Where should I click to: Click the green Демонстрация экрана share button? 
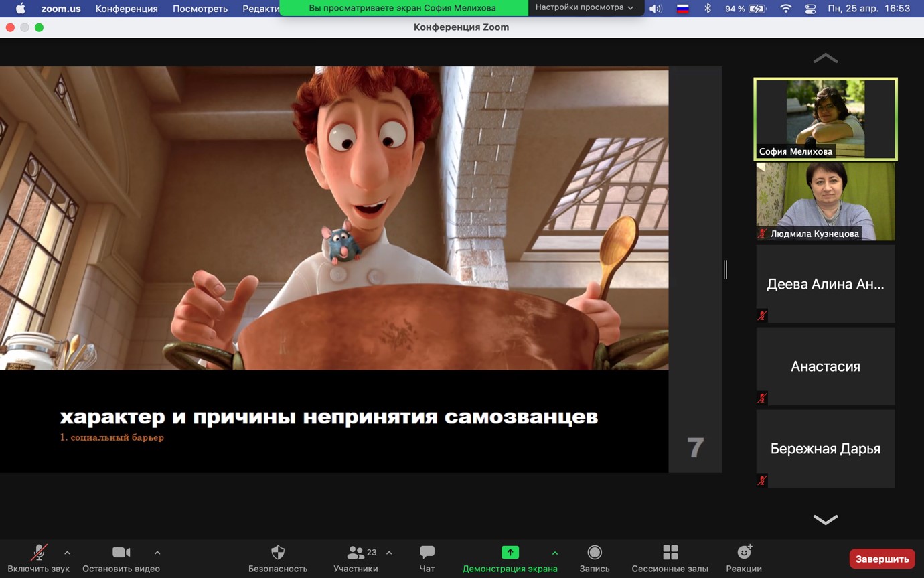[x=510, y=559]
